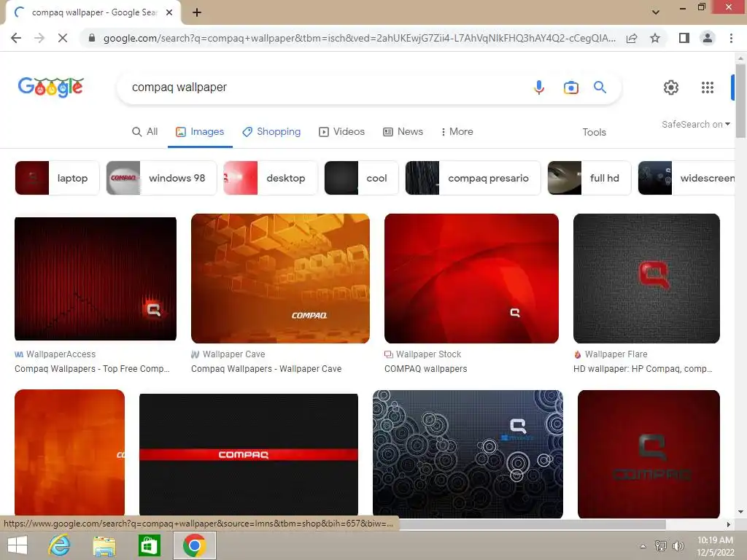
Task: Stop page loading with X button
Action: pyautogui.click(x=63, y=38)
